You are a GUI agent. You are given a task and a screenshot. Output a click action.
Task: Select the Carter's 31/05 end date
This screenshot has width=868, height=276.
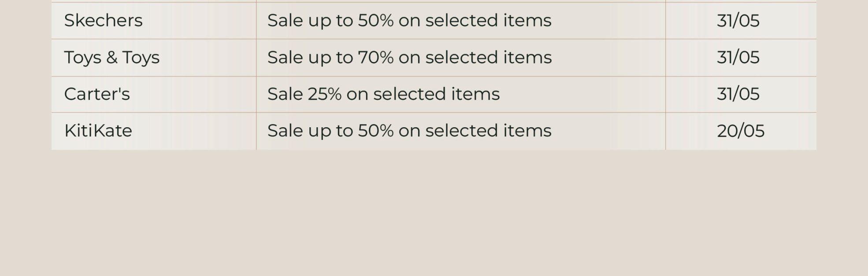pos(738,94)
